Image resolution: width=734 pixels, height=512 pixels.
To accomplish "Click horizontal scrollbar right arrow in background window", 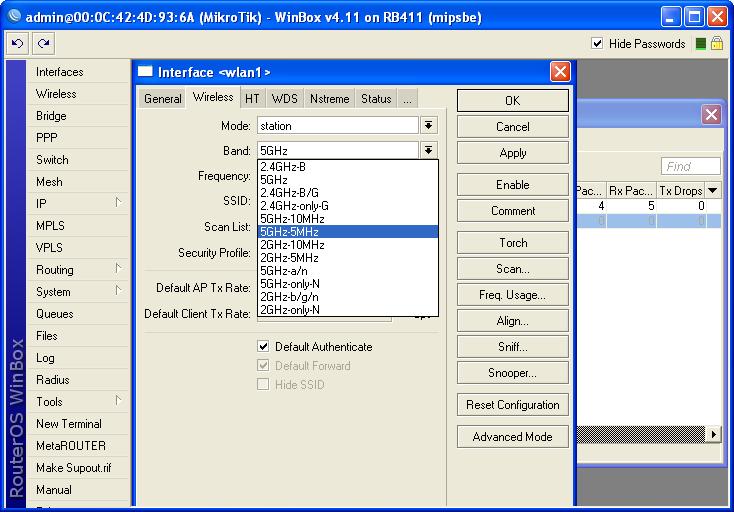I will (x=712, y=434).
